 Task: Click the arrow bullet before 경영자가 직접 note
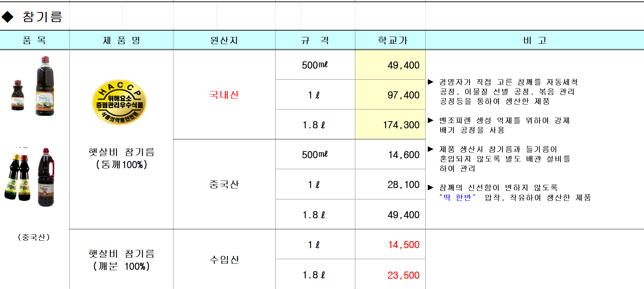point(431,82)
